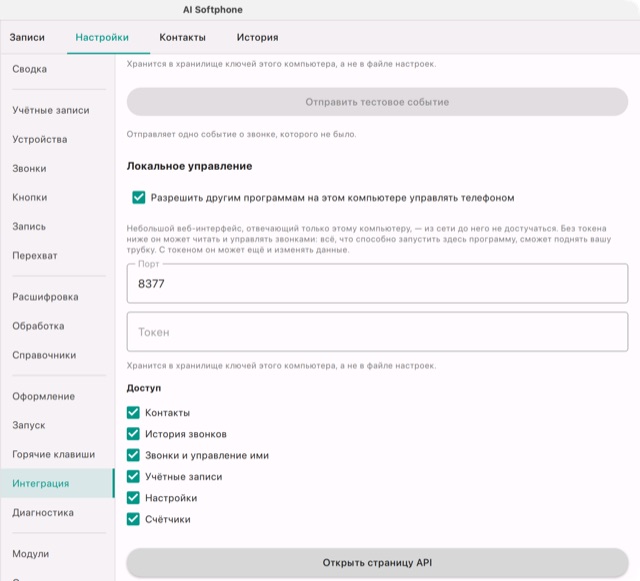The height and width of the screenshot is (581, 640).
Task: Go to the Контакты tab
Action: click(x=182, y=37)
